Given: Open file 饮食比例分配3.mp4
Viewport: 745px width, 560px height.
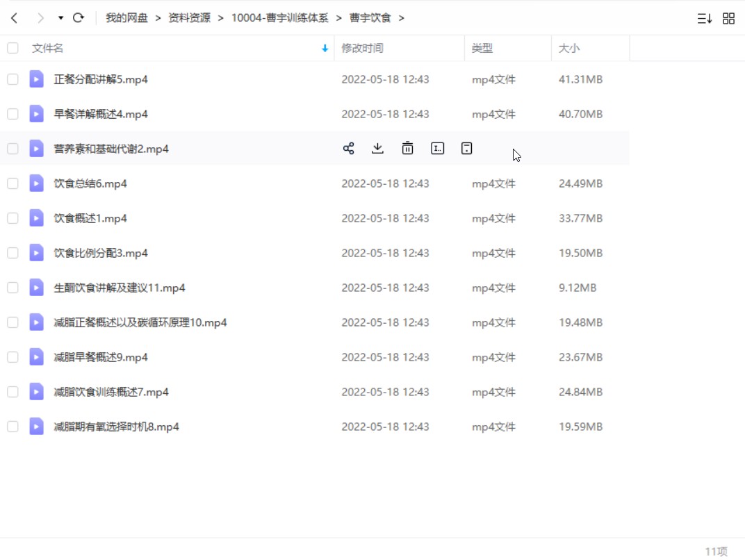Looking at the screenshot, I should click(x=101, y=253).
